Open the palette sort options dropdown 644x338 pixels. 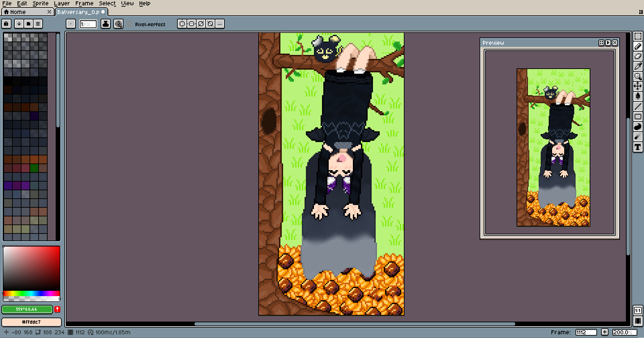pyautogui.click(x=19, y=24)
